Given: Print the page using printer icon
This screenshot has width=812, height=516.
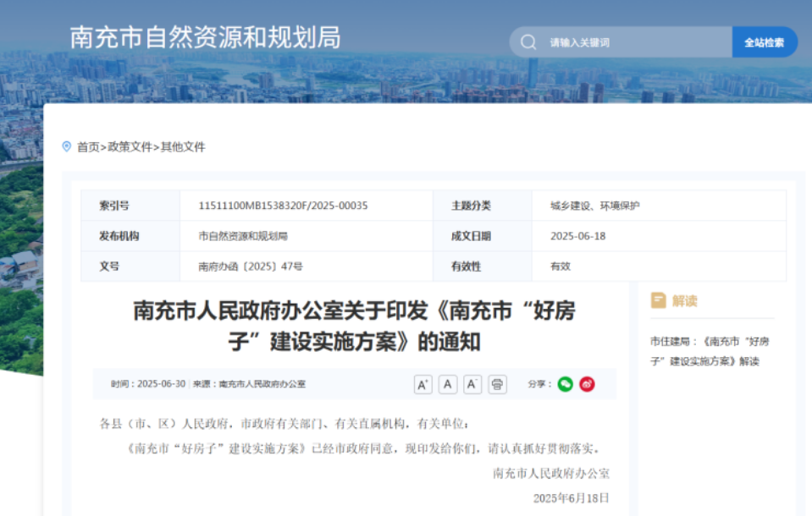Looking at the screenshot, I should pos(498,385).
